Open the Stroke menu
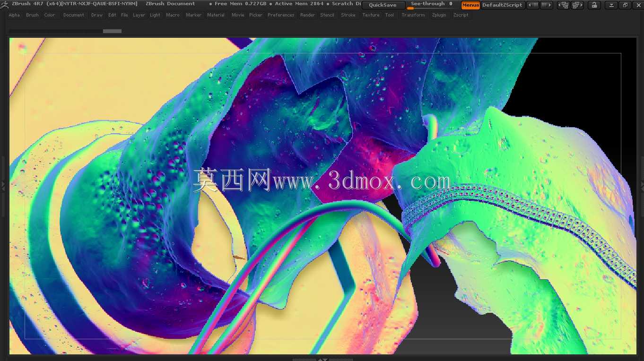 coord(348,15)
